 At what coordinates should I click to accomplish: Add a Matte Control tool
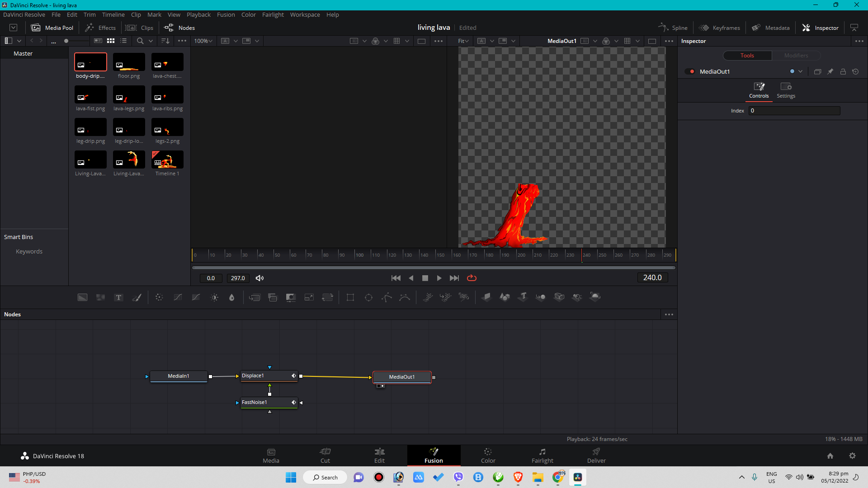291,297
